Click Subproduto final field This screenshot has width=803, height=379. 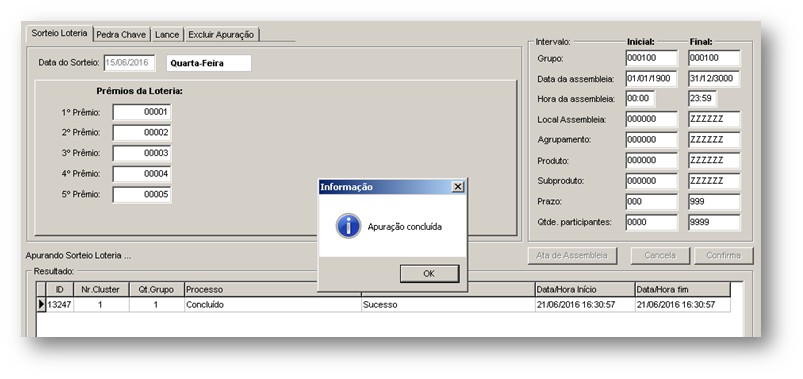[x=714, y=181]
